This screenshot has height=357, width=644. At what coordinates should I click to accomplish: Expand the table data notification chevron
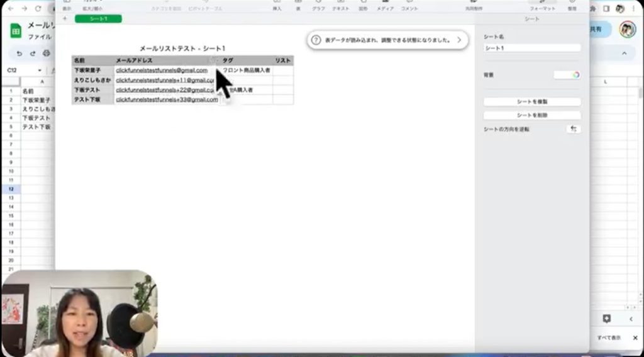459,40
